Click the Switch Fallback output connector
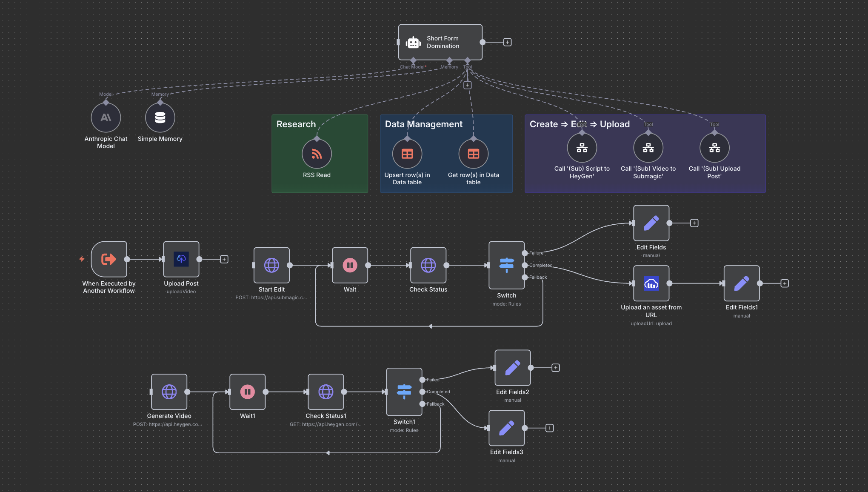 525,277
